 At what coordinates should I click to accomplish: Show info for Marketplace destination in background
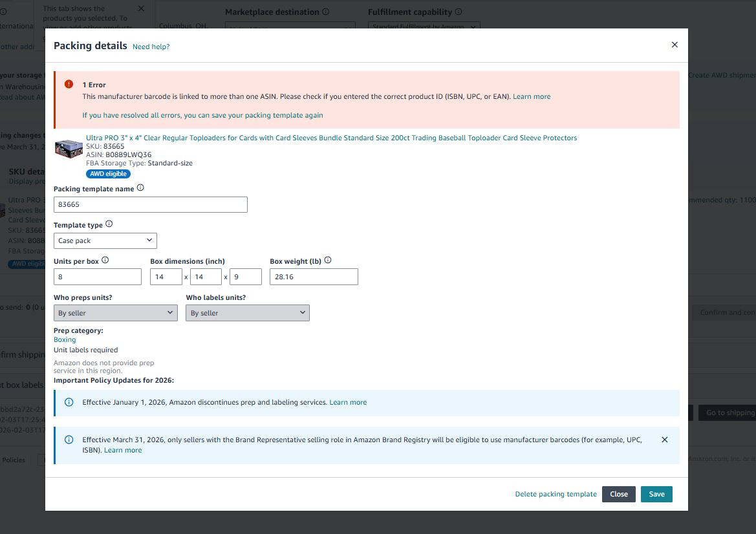coord(326,12)
